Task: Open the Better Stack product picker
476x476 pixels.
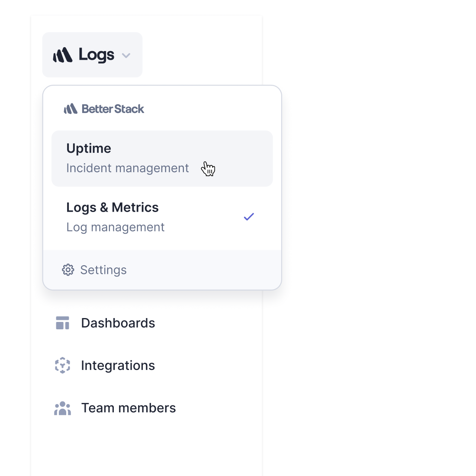Action: click(92, 55)
